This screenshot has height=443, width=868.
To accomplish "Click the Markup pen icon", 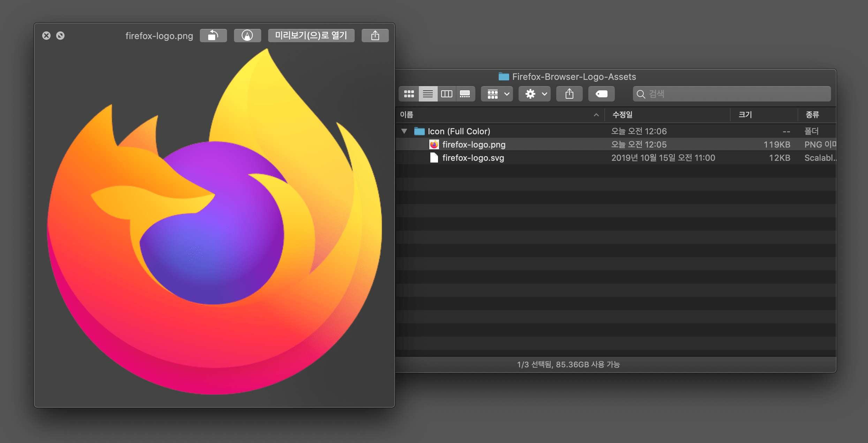I will [247, 36].
